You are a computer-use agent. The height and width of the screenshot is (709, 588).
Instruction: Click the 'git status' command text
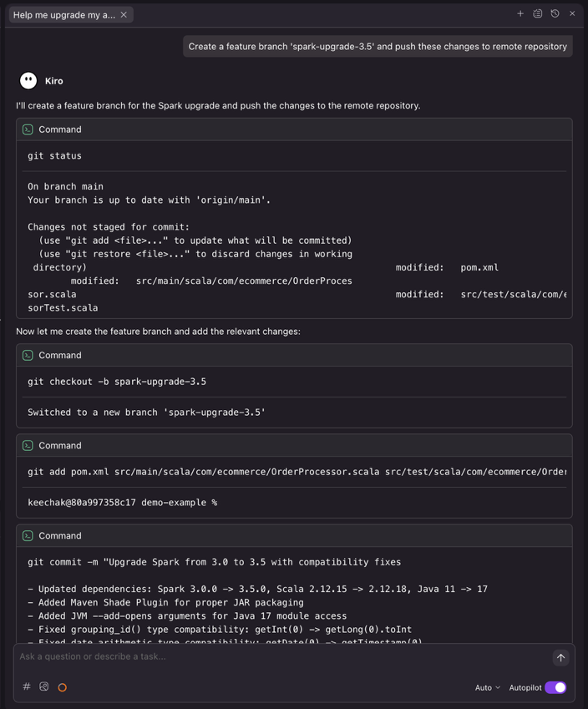pyautogui.click(x=54, y=155)
